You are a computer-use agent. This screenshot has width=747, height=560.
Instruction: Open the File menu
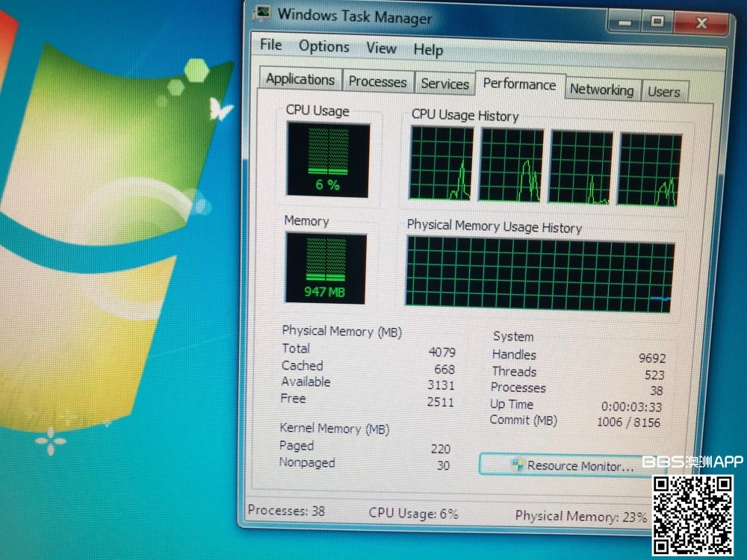pyautogui.click(x=270, y=45)
